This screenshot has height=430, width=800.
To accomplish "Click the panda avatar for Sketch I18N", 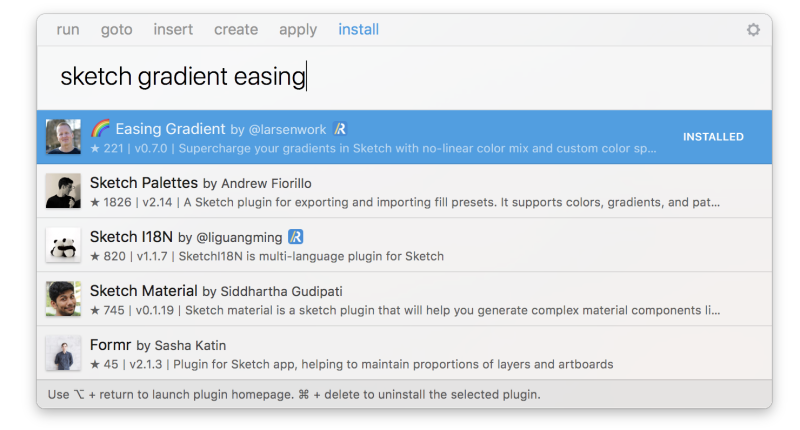I will tap(63, 245).
